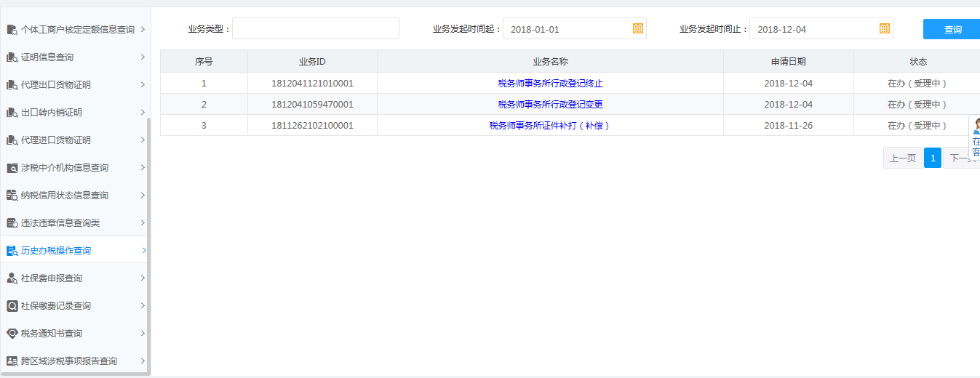Click the 纳税信用状态信息查询 sidebar icon
Viewport: 980px width, 378px height.
(12, 196)
